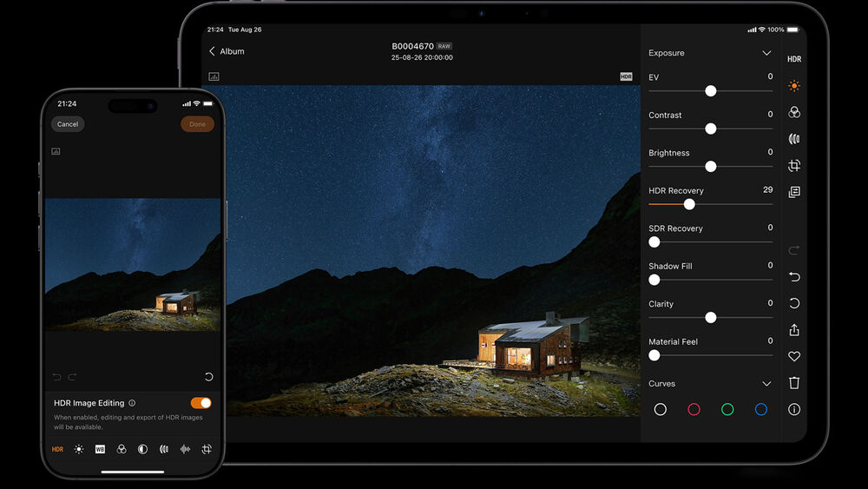The width and height of the screenshot is (868, 489).
Task: Open the color adjustment circles icon on tablet
Action: 794,113
